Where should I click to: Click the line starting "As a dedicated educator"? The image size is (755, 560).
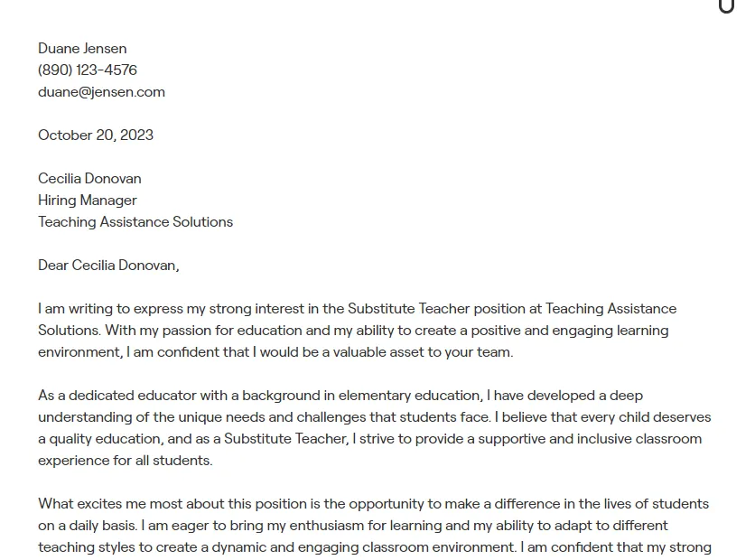tap(340, 396)
